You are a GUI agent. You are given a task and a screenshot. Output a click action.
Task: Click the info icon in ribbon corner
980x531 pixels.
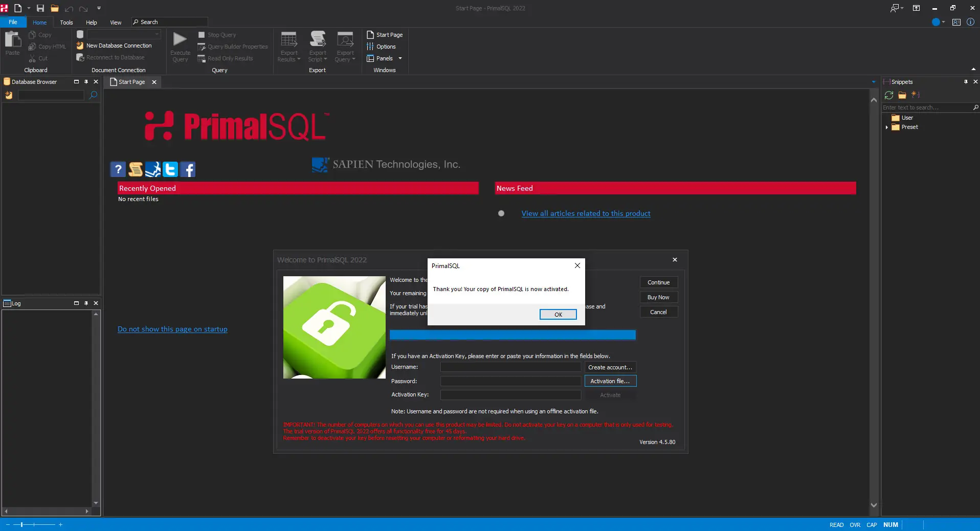pos(970,22)
